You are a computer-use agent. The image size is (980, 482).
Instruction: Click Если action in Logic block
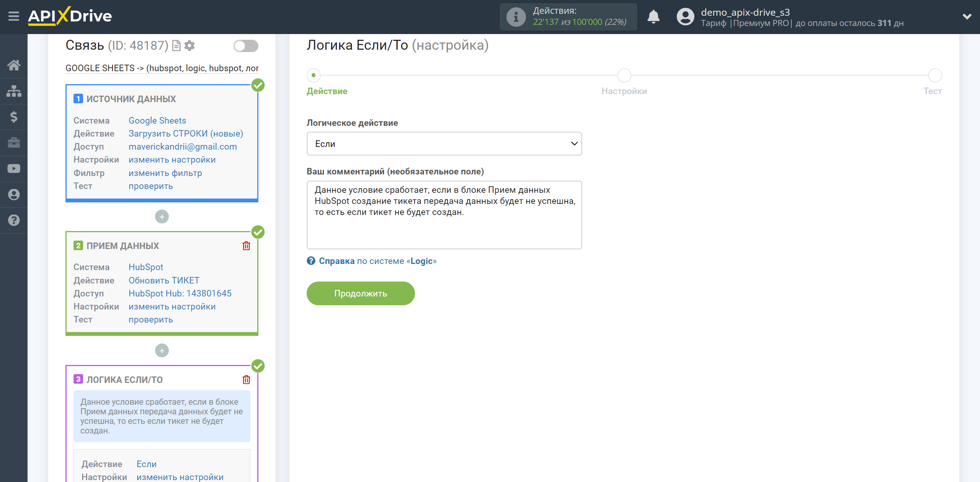tap(147, 464)
